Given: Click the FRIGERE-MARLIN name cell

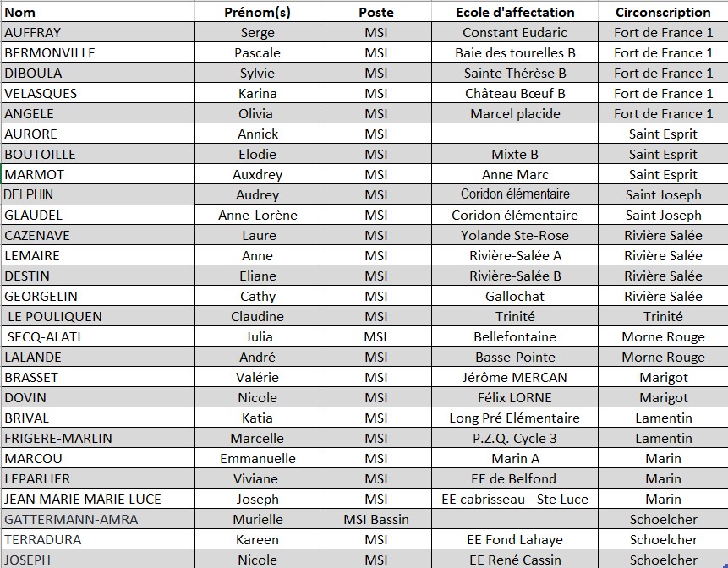Looking at the screenshot, I should click(x=98, y=438).
